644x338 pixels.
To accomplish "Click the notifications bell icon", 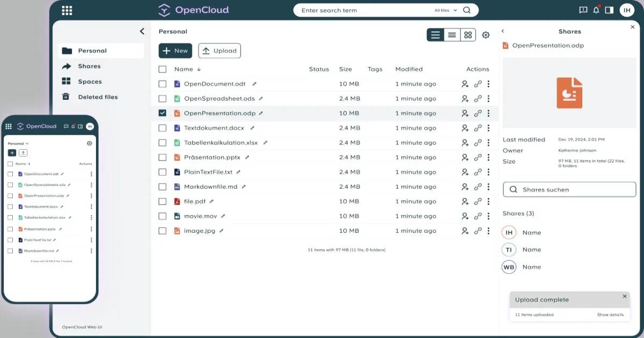I will [x=596, y=10].
